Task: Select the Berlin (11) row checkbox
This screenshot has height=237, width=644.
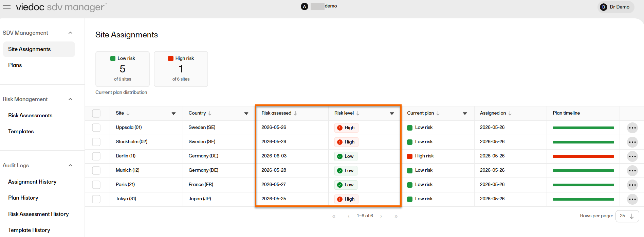Action: pyautogui.click(x=96, y=156)
